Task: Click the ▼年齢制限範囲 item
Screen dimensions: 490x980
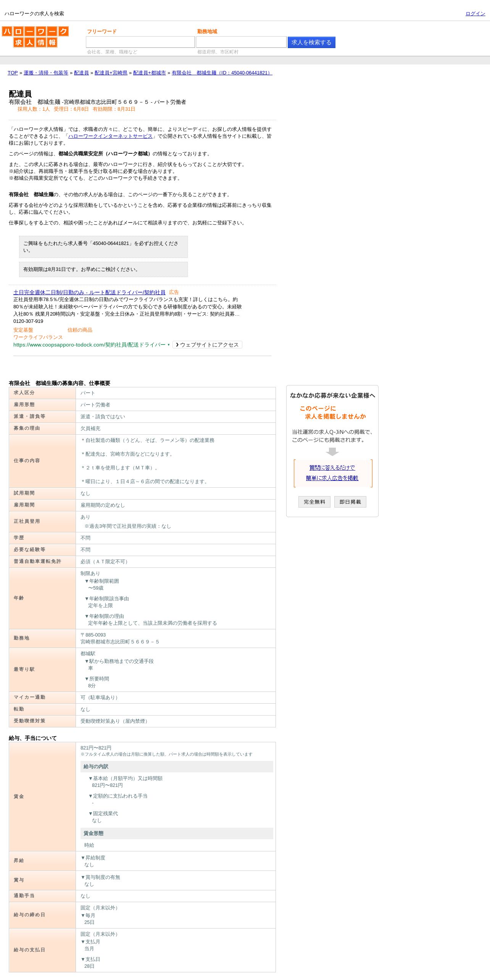Action: point(102,581)
